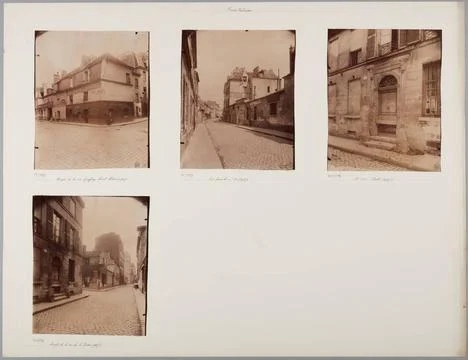Image resolution: width=468 pixels, height=360 pixels.
Task: Open the photograph of the street-corner building
Action: pos(92,100)
